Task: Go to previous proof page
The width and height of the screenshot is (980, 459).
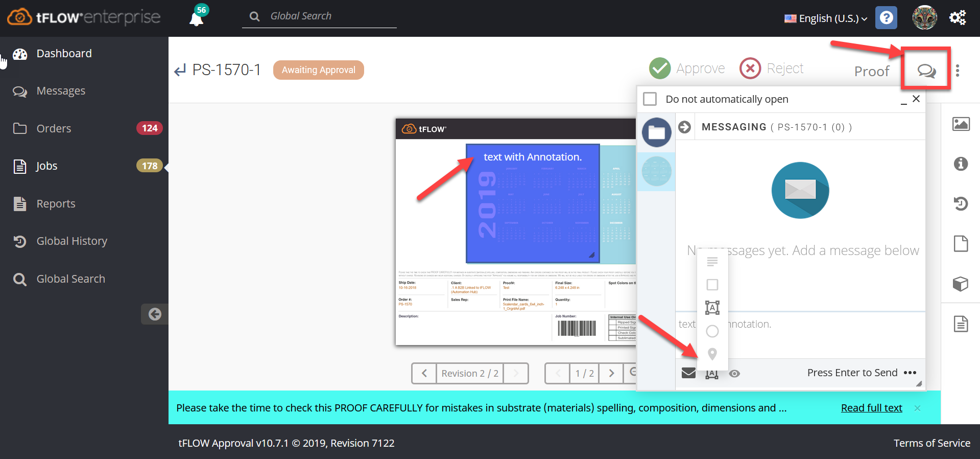Action: 558,373
